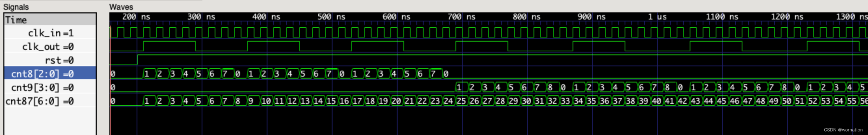The height and width of the screenshot is (135, 868).
Task: Click cnt87 value 17 in waveform
Action: [358, 101]
